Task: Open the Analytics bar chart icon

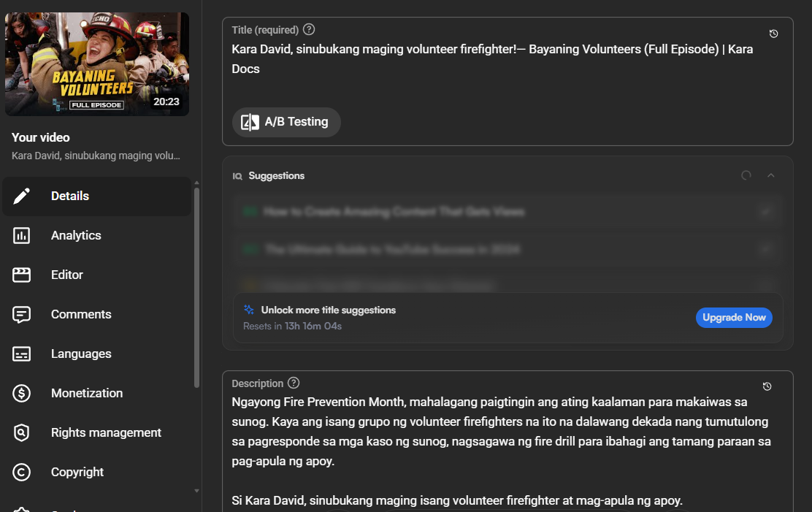Action: point(21,235)
